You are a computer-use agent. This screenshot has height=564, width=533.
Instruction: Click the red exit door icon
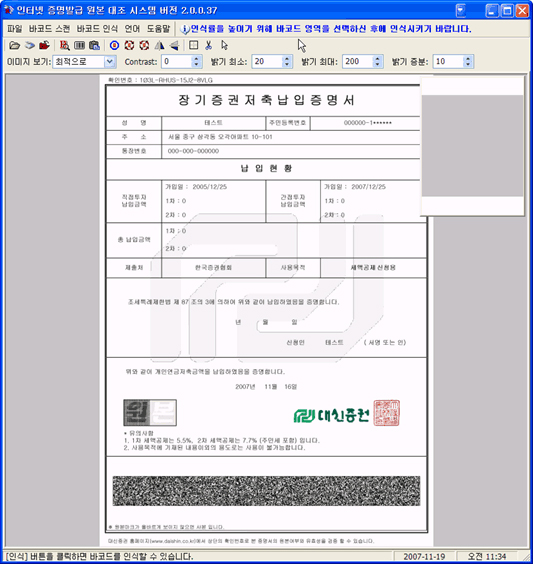click(44, 45)
